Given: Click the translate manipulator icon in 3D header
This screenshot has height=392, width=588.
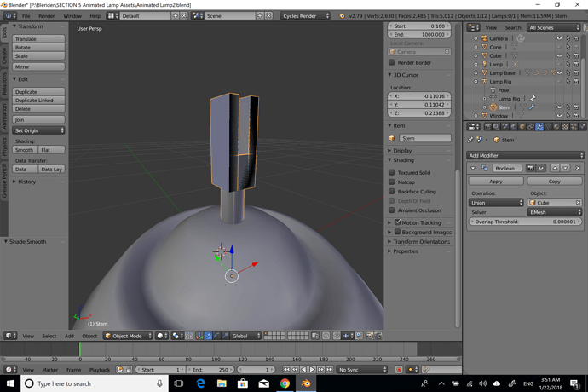Looking at the screenshot, I should pos(208,336).
